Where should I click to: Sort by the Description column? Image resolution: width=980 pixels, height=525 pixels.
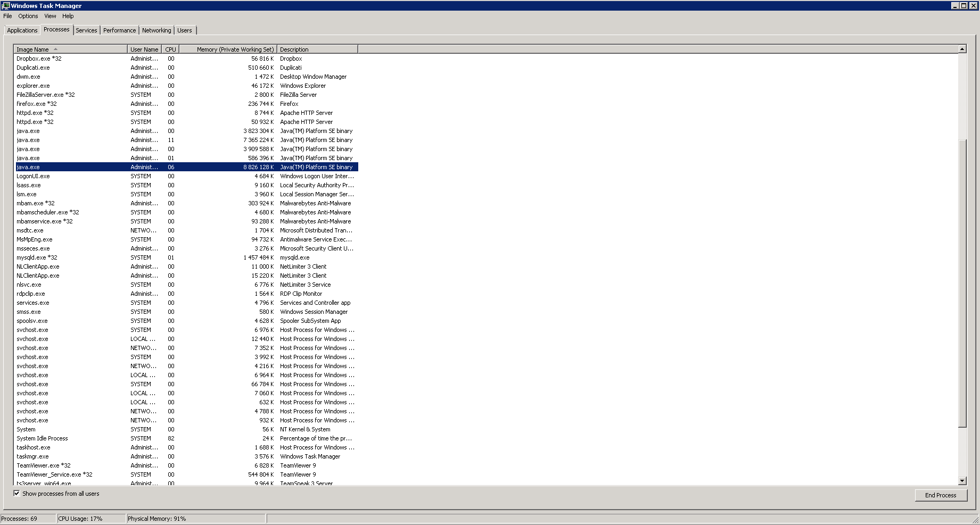click(x=293, y=48)
